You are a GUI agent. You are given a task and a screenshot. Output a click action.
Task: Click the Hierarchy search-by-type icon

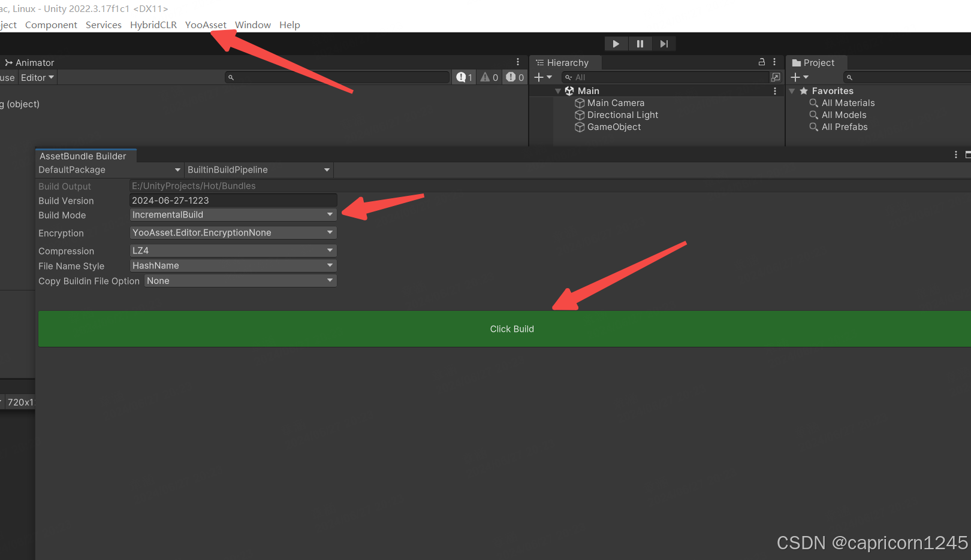776,77
